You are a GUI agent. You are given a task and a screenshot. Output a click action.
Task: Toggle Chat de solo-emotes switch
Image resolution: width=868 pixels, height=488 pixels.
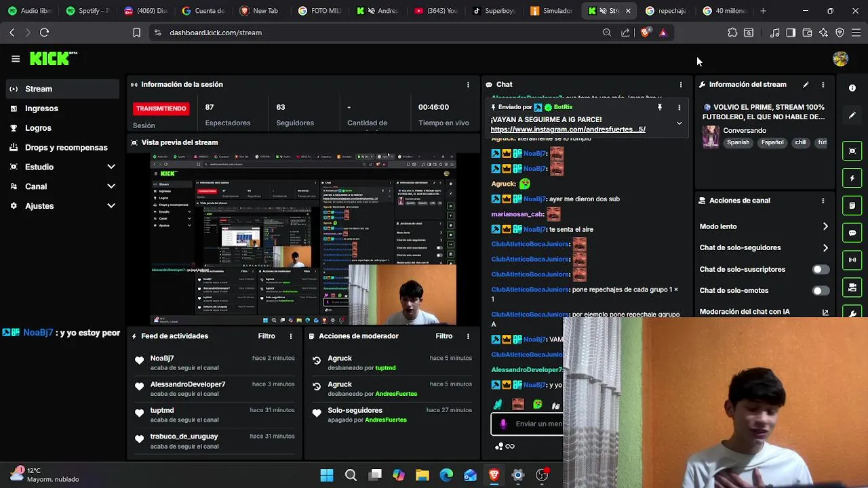coord(821,291)
